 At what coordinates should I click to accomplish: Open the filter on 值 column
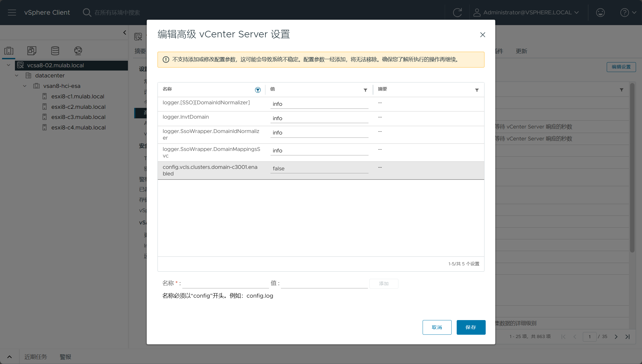click(x=365, y=90)
